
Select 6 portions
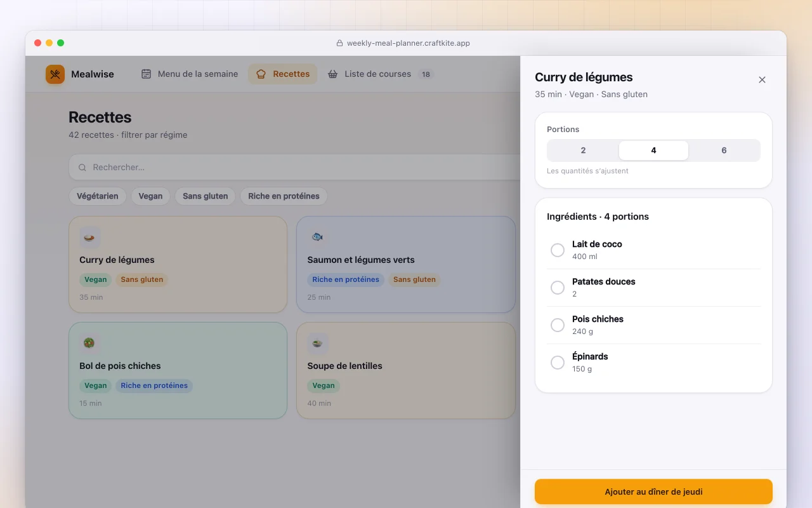tap(724, 150)
